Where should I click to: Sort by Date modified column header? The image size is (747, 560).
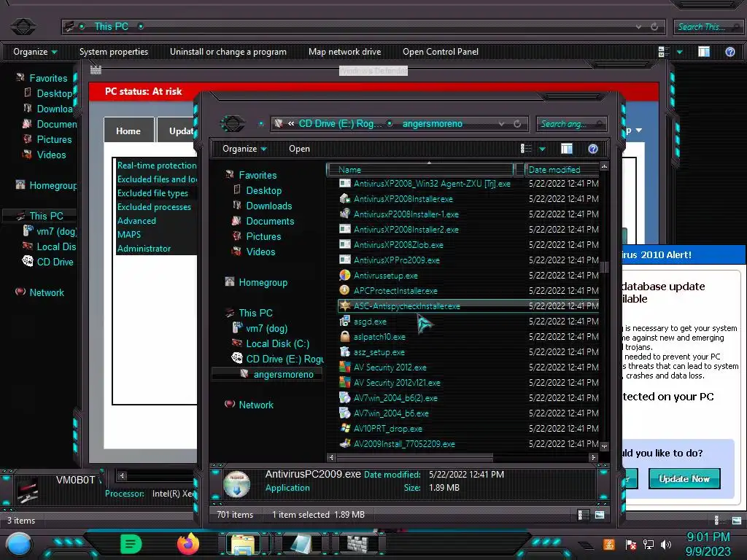tap(562, 169)
